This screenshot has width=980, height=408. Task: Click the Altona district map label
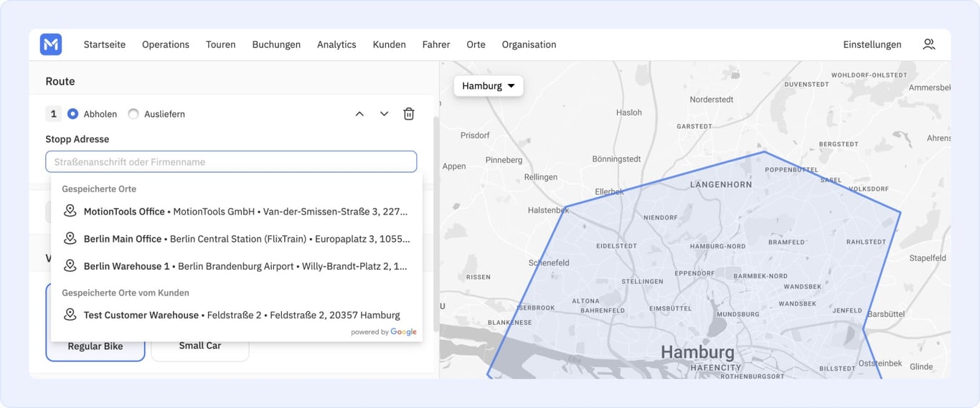click(x=585, y=302)
